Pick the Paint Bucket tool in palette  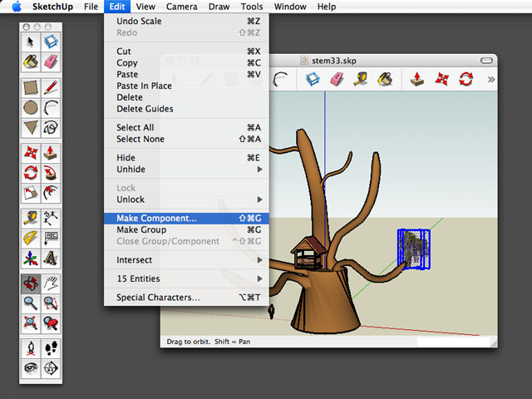point(31,62)
